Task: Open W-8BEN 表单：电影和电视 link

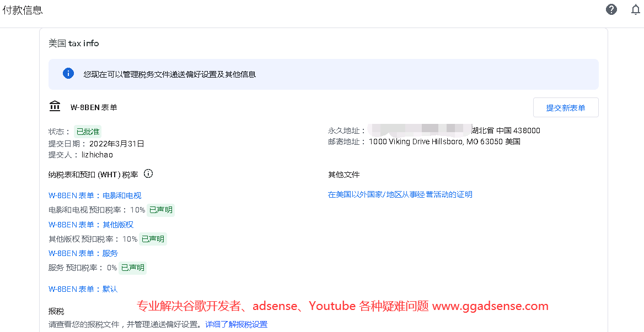Action: coord(95,195)
